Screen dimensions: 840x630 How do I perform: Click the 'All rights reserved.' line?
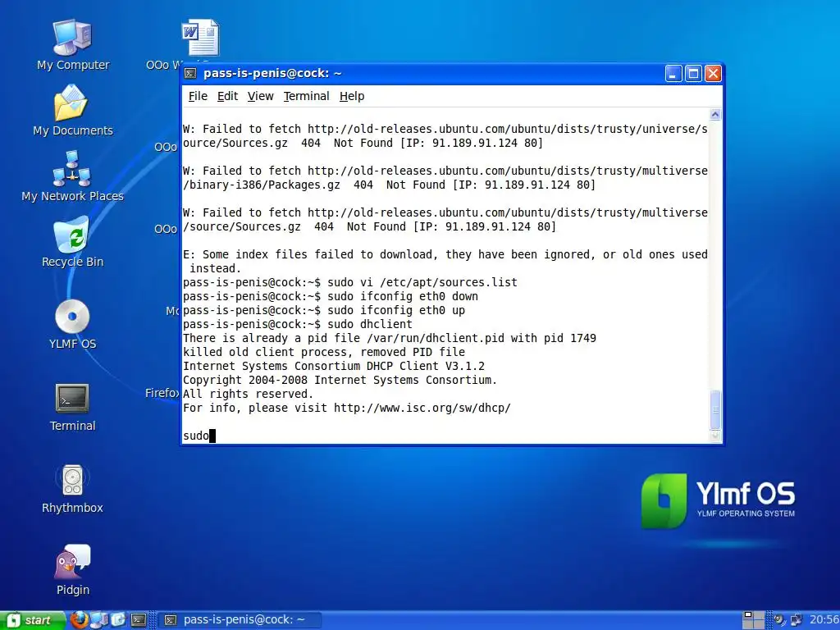point(248,394)
